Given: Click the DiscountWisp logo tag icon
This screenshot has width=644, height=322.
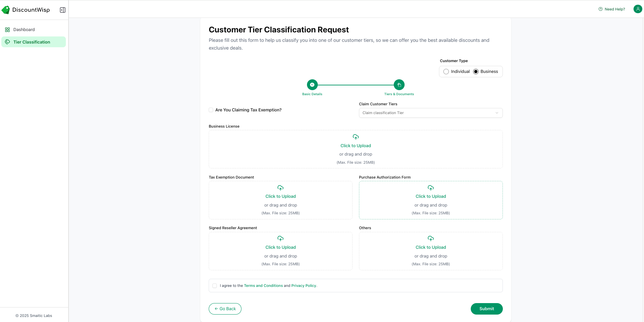Looking at the screenshot, I should point(6,10).
